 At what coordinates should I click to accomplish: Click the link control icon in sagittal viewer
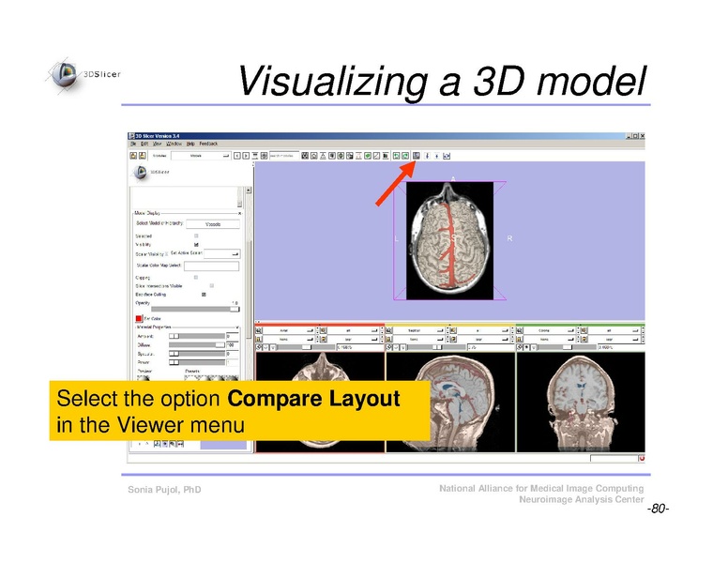(389, 347)
